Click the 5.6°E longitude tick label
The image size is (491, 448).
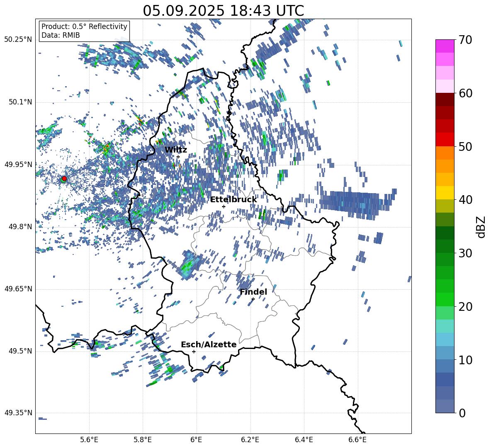tap(89, 440)
